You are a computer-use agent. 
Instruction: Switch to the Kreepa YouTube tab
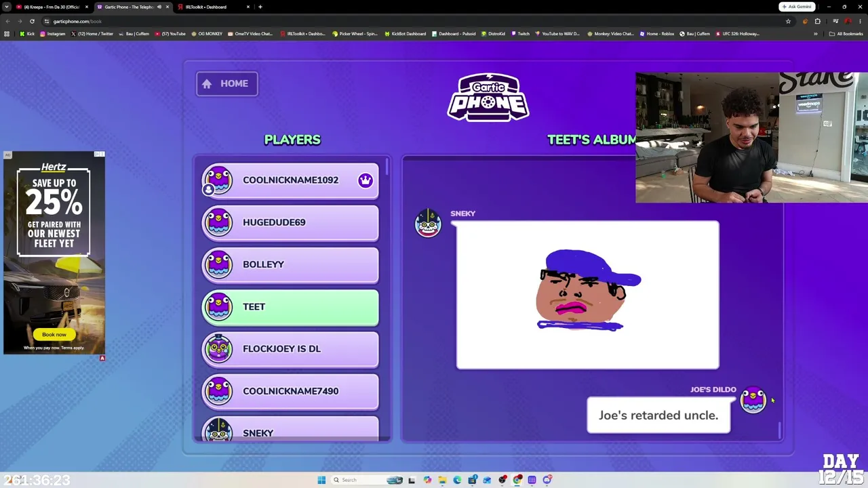point(53,7)
